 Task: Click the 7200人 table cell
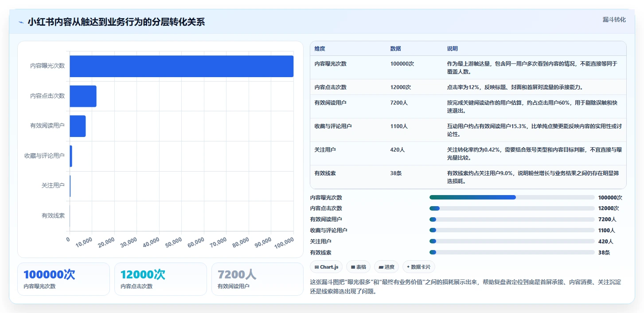(399, 102)
